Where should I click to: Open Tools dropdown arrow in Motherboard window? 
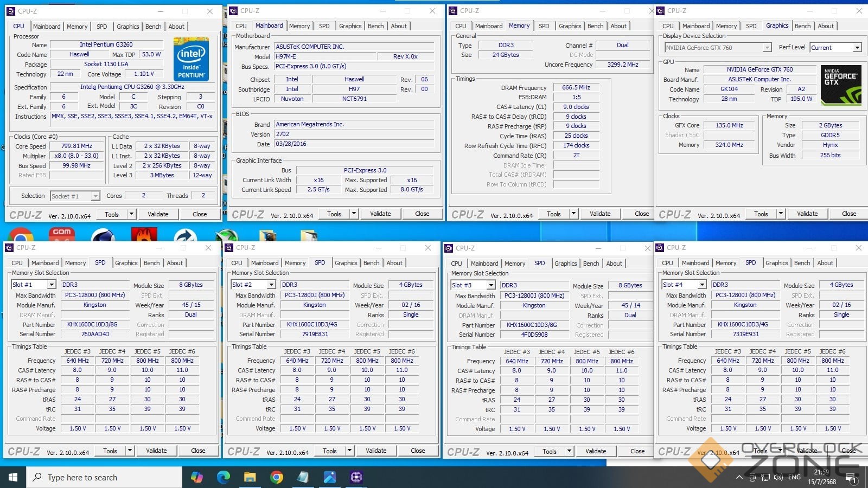click(354, 214)
